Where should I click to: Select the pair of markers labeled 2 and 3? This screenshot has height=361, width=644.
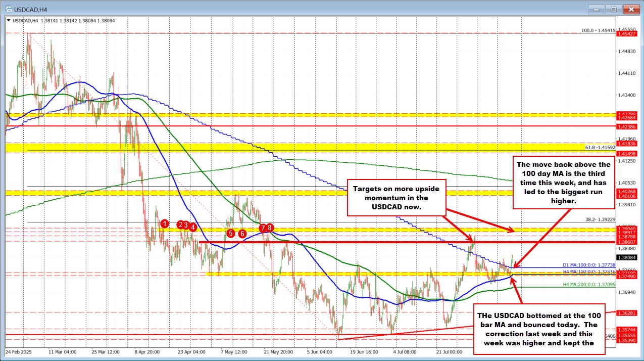tap(183, 225)
